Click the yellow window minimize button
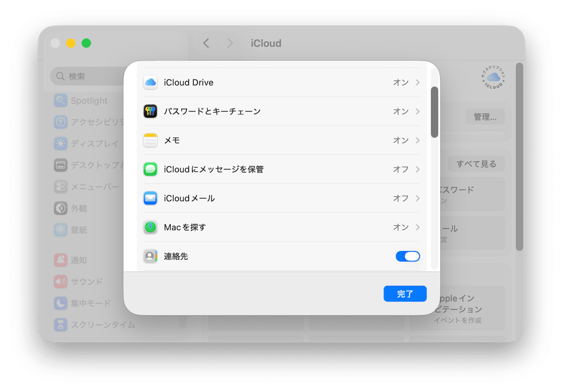The height and width of the screenshot is (392, 563). click(x=71, y=43)
